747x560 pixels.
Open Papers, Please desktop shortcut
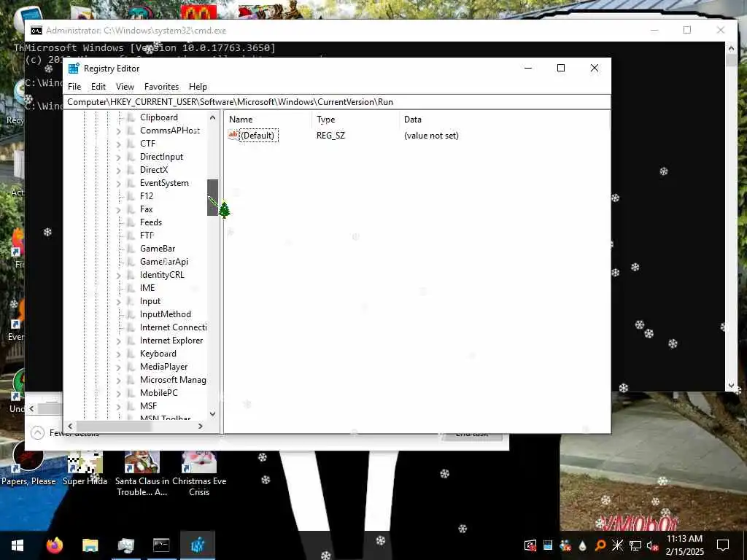pyautogui.click(x=28, y=464)
